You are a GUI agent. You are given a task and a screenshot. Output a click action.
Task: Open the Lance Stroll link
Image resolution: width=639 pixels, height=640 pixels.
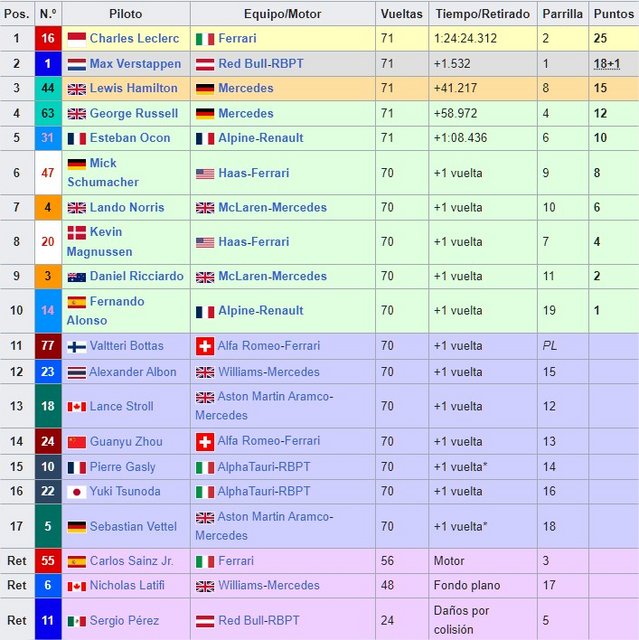click(122, 406)
